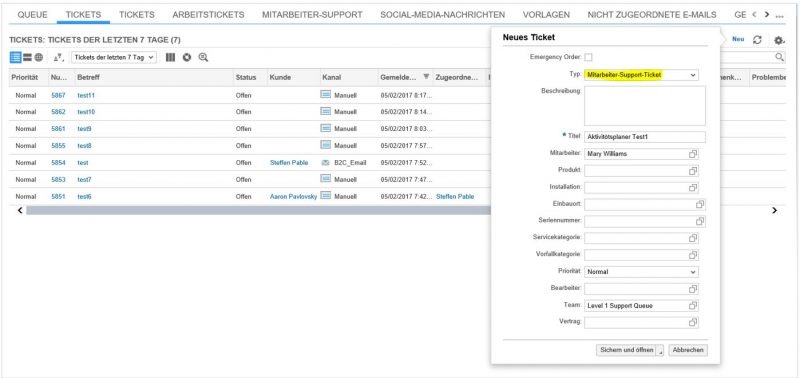Open value help for Team field
800x378 pixels.
[693, 306]
